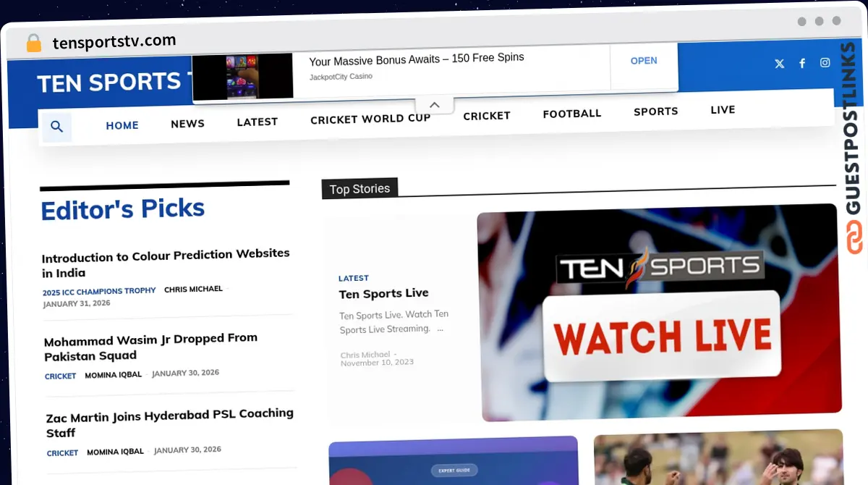The image size is (868, 485).
Task: Click the padlock icon in address bar
Action: coord(33,43)
